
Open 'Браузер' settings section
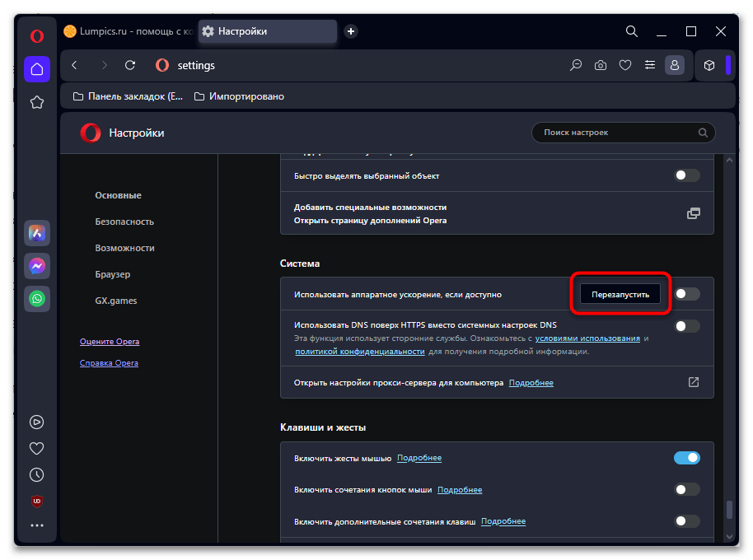(113, 274)
